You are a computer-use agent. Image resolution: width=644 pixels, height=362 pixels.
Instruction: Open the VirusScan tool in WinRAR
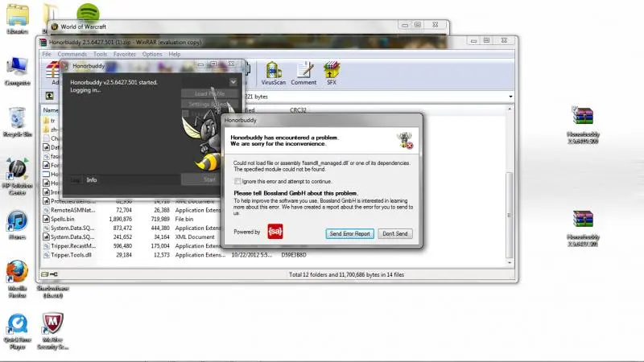(x=273, y=73)
